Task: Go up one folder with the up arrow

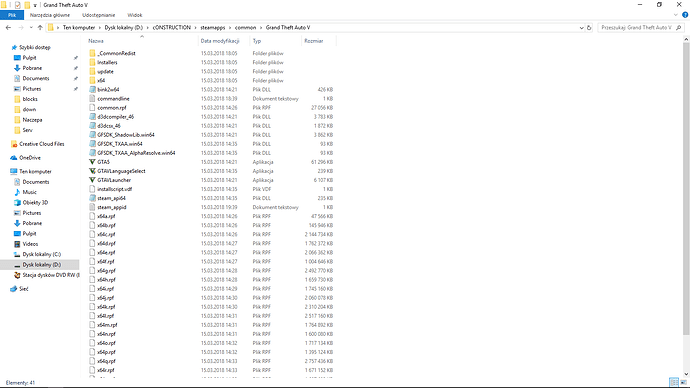Action: click(40, 28)
